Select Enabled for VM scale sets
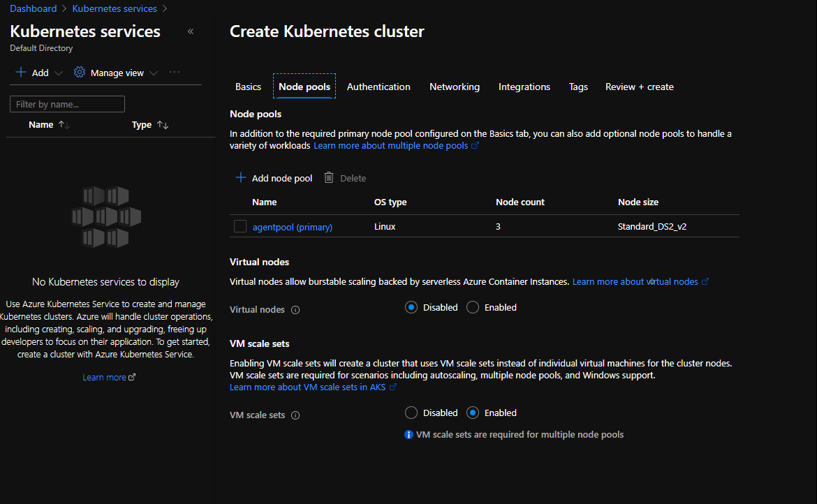The height and width of the screenshot is (504, 817). pos(473,413)
